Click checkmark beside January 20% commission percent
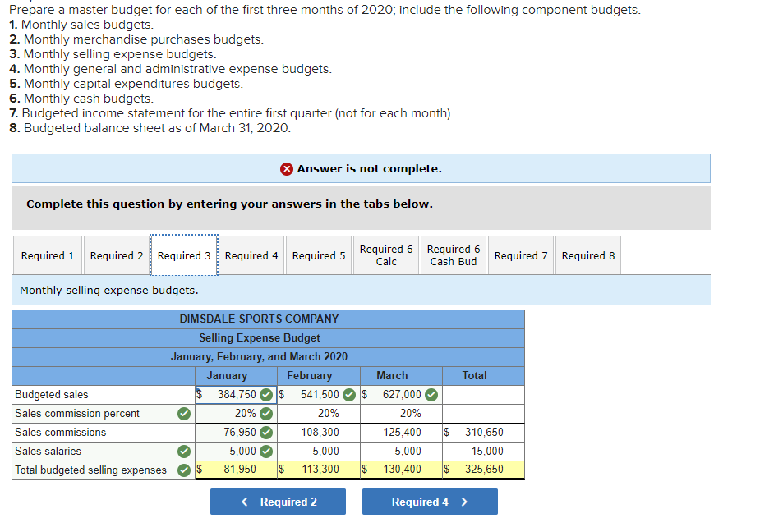The image size is (760, 532). [x=266, y=414]
